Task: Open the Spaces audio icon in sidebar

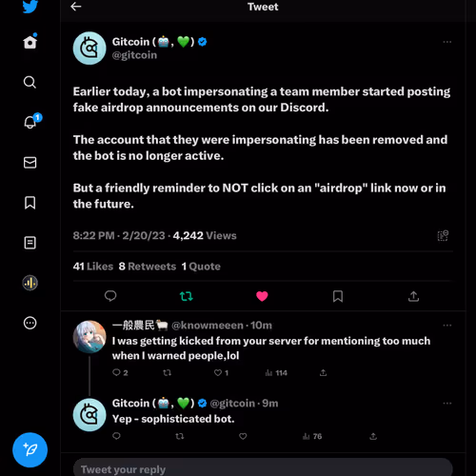Action: coord(30,283)
